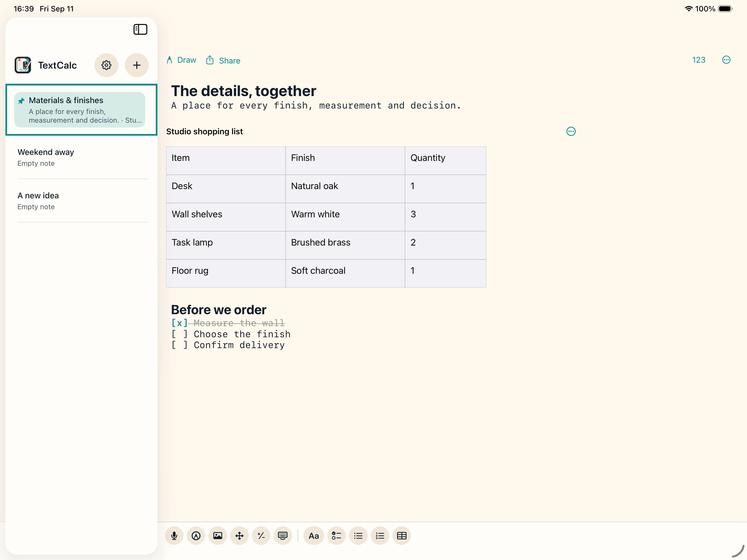Insert a checklist via toolbar icon
Image resolution: width=747 pixels, height=560 pixels.
click(x=336, y=536)
